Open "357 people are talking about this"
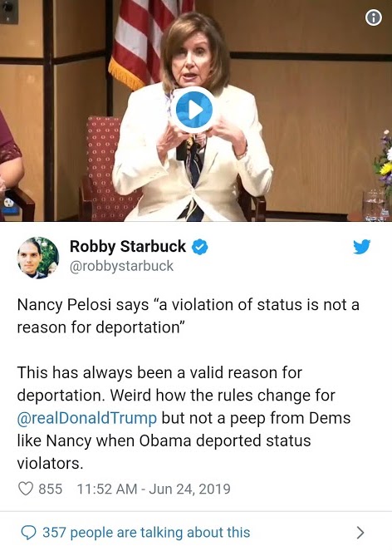392x551 pixels. 146,533
